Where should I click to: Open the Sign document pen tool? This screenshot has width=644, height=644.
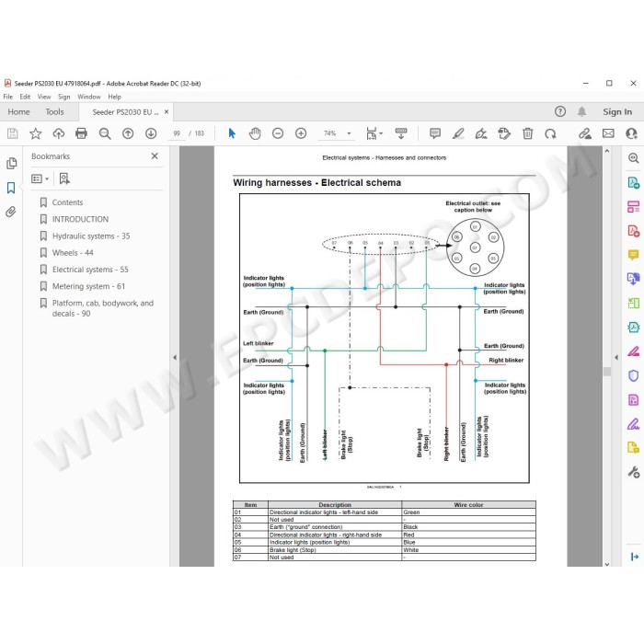click(x=481, y=133)
